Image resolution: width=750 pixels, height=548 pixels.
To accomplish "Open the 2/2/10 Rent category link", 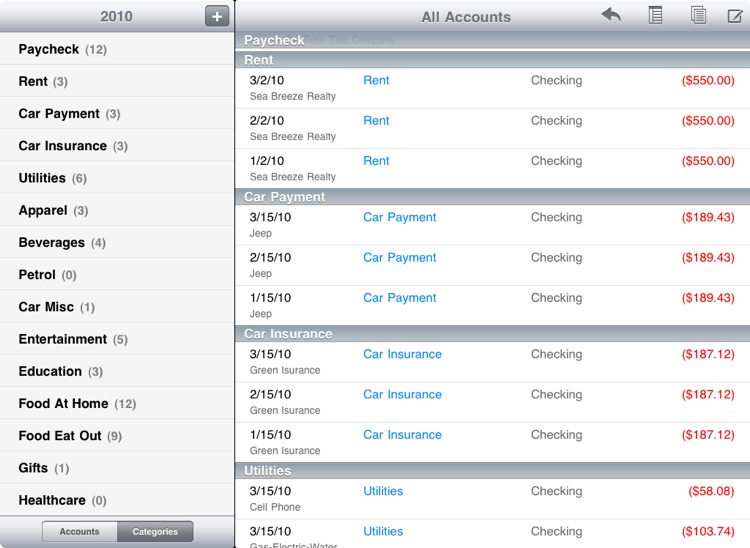I will pos(376,121).
